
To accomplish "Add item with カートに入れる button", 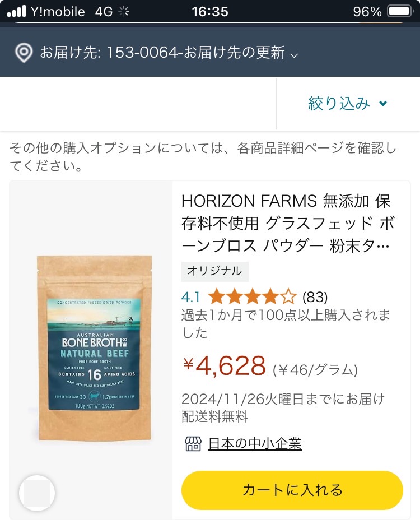I will click(x=292, y=490).
